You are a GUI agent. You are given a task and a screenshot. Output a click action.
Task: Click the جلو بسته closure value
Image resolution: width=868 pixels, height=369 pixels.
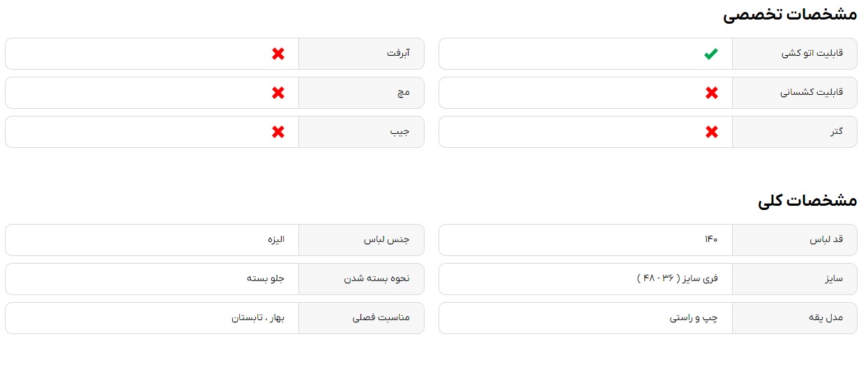click(x=266, y=279)
